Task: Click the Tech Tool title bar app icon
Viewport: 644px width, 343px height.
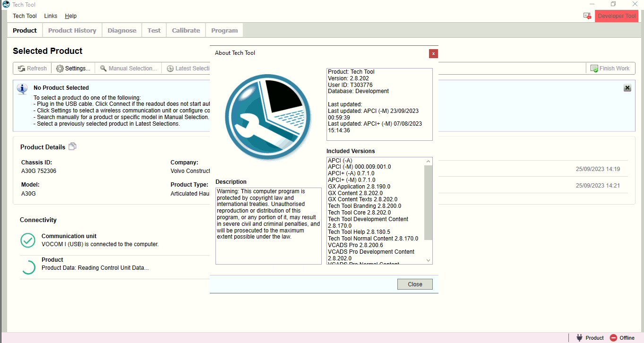Action: (6, 4)
